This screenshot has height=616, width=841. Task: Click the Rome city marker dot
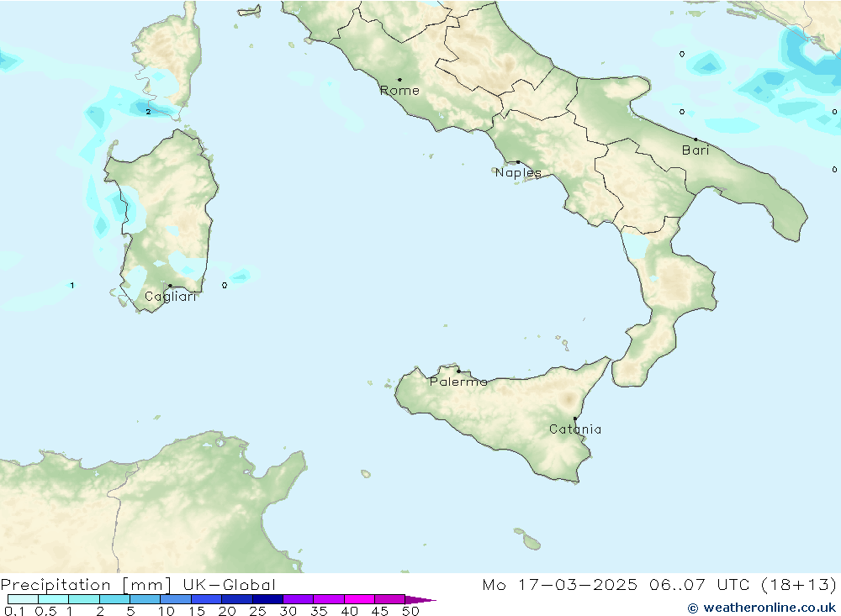pos(399,79)
